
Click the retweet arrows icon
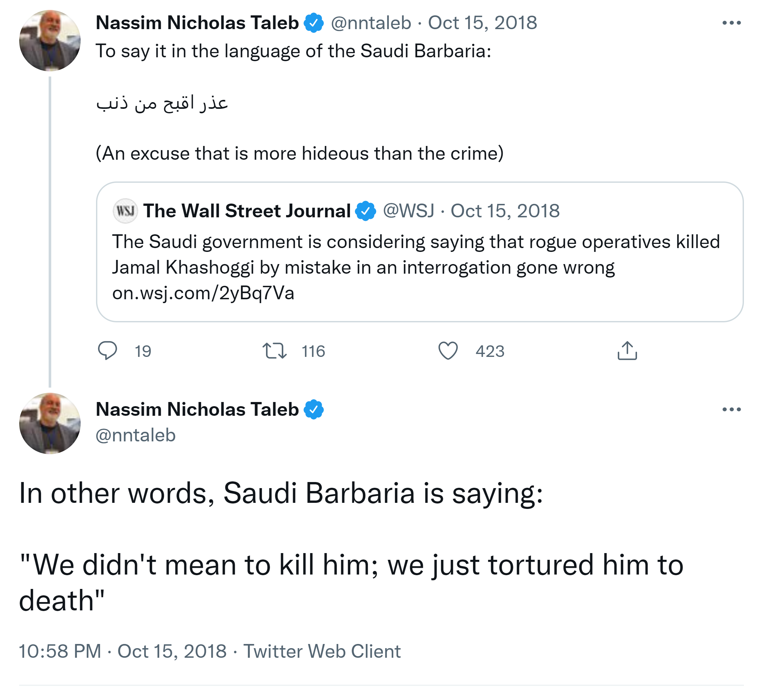pos(275,350)
